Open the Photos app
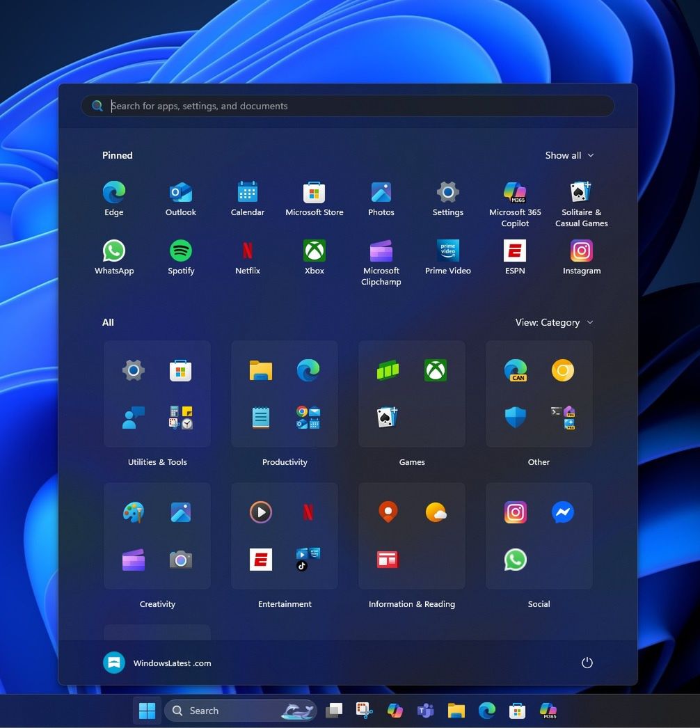The width and height of the screenshot is (700, 728). tap(381, 192)
